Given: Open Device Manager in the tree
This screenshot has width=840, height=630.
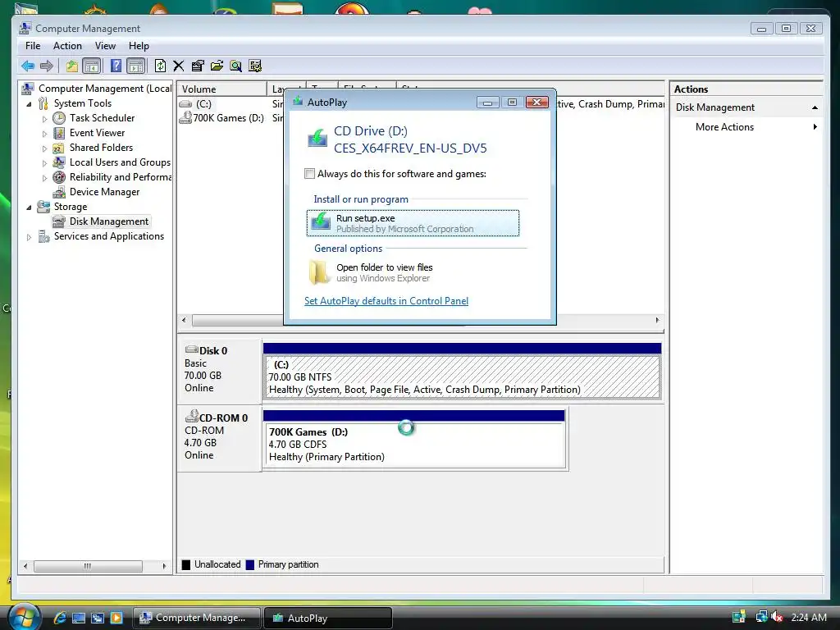Looking at the screenshot, I should (x=104, y=192).
